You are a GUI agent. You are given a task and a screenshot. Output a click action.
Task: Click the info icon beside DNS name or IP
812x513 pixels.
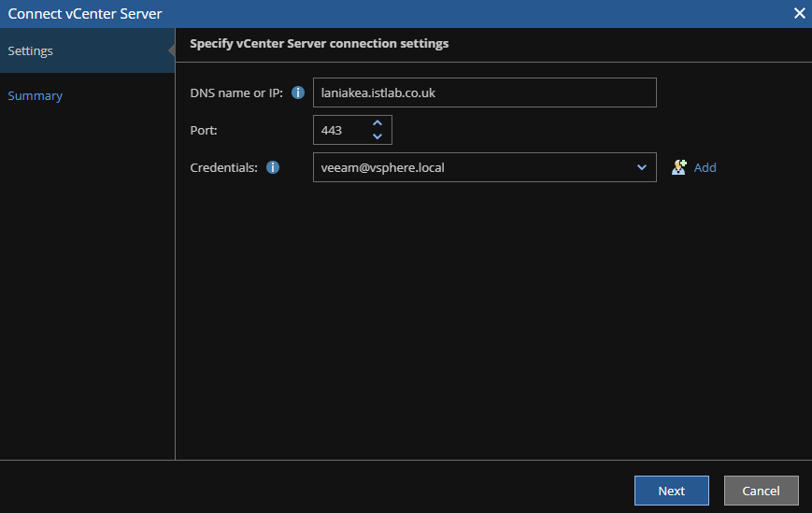click(x=298, y=93)
